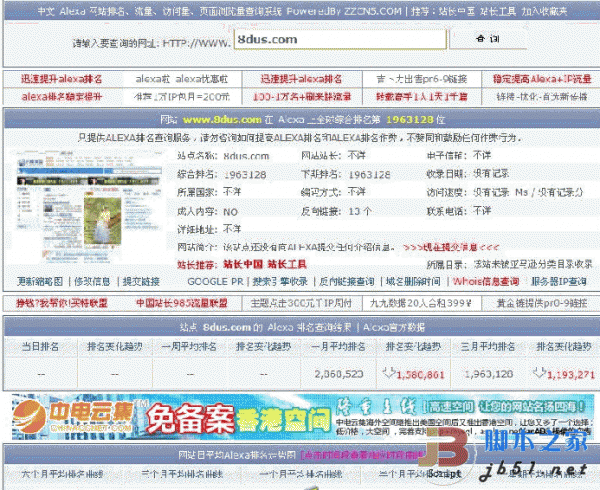Image resolution: width=600 pixels, height=490 pixels.
Task: Click the 查询 search button
Action: point(488,39)
